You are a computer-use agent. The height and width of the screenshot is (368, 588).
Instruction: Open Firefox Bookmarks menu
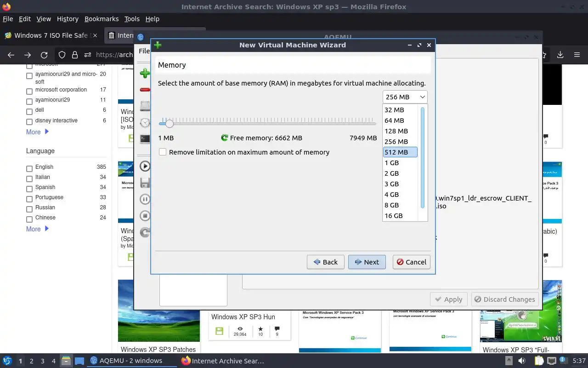click(102, 19)
